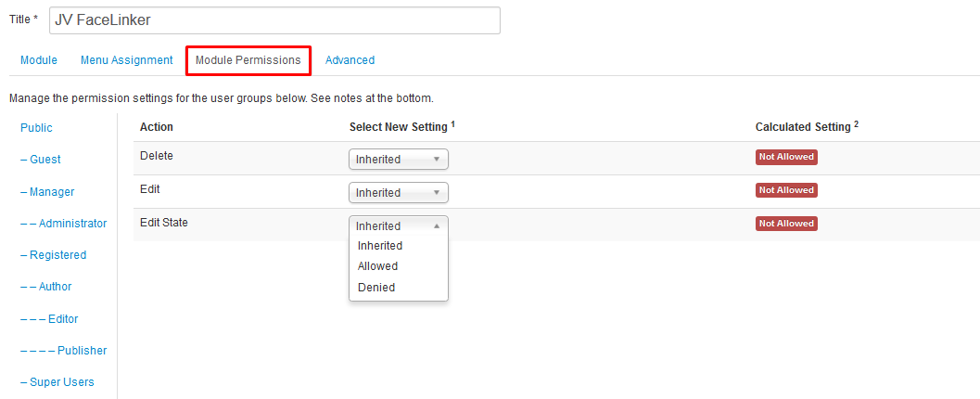
Task: Expand the Delete permission dropdown
Action: (x=398, y=160)
